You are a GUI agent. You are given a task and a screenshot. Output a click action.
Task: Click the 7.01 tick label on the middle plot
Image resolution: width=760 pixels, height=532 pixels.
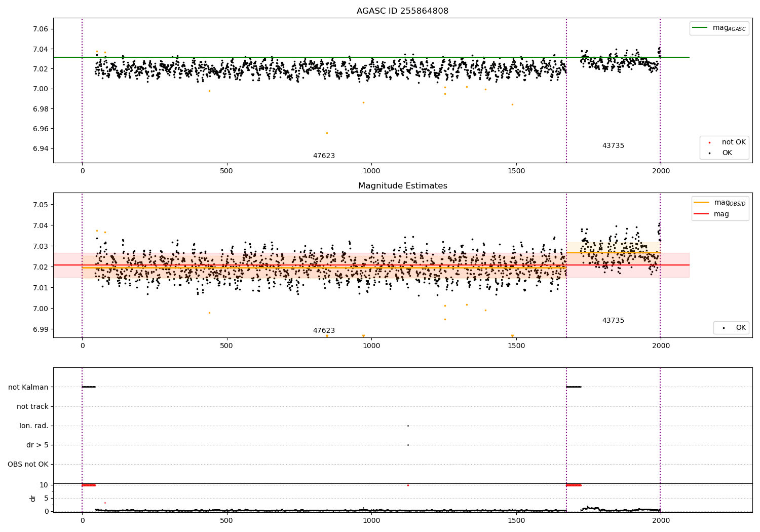pyautogui.click(x=41, y=288)
